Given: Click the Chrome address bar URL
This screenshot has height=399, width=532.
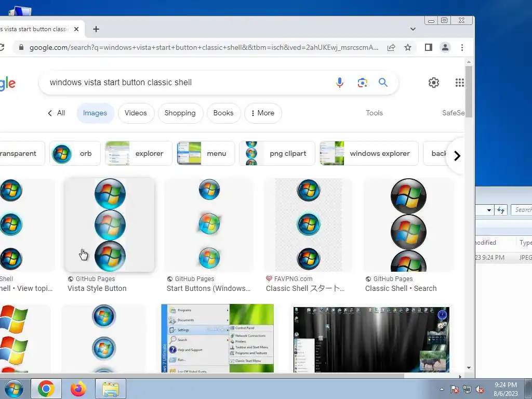Looking at the screenshot, I should point(204,47).
